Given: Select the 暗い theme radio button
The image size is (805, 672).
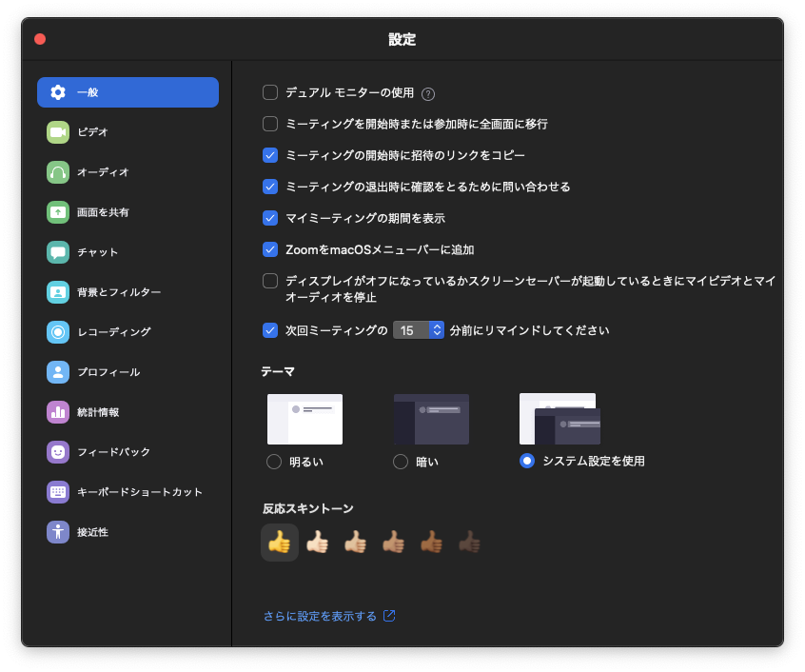Looking at the screenshot, I should (401, 462).
